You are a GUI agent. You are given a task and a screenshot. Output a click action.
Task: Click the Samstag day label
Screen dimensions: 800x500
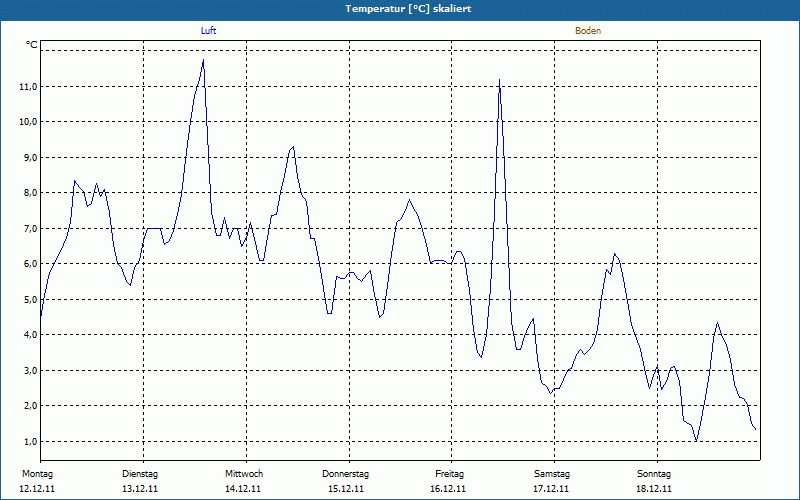[552, 474]
